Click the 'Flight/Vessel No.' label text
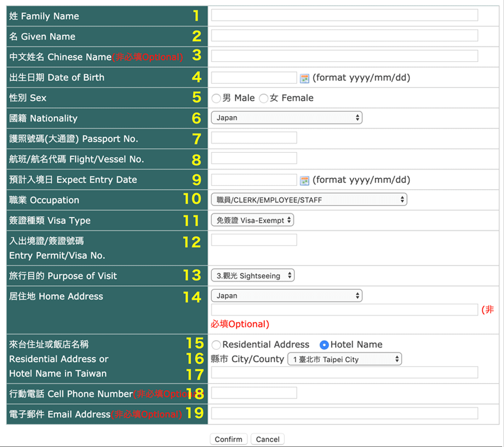This screenshot has width=504, height=447. click(x=107, y=160)
